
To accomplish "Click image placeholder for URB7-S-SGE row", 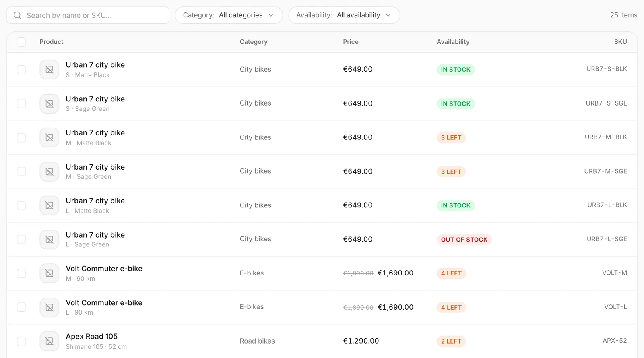I will point(50,103).
